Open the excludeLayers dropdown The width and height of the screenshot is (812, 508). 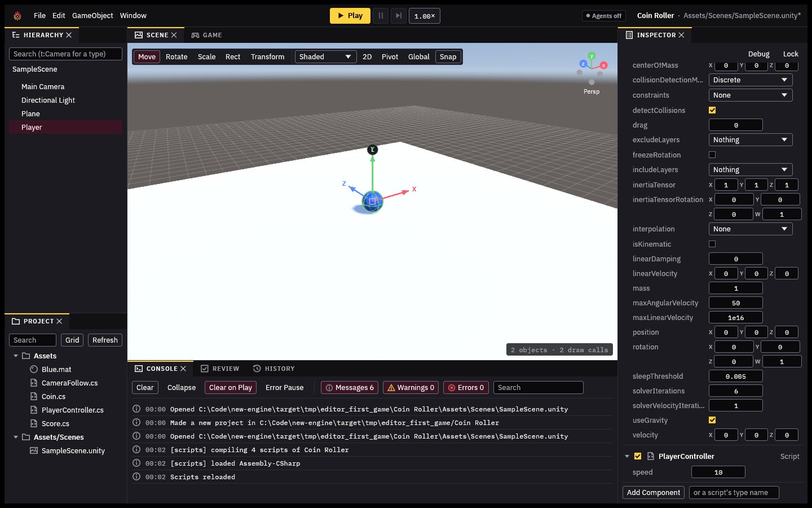click(751, 140)
